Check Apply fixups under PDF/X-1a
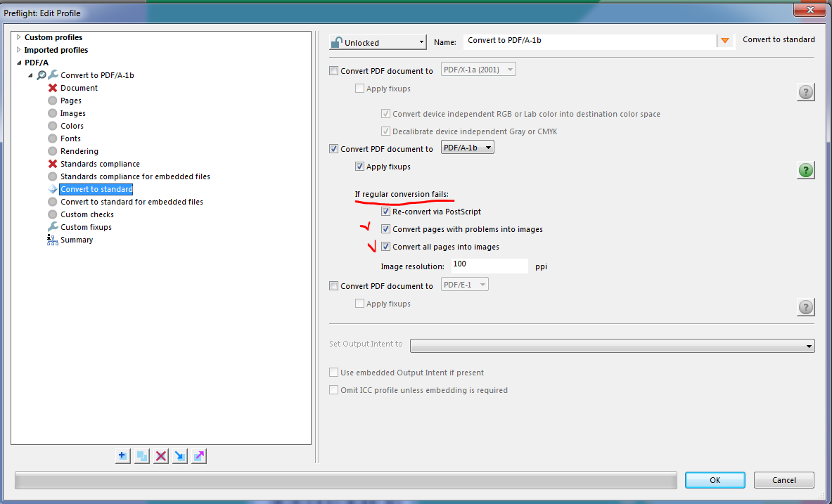Image resolution: width=832 pixels, height=504 pixels. (x=359, y=89)
